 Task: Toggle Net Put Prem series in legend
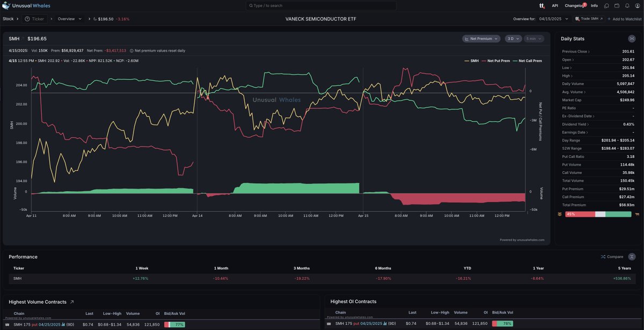pyautogui.click(x=496, y=61)
